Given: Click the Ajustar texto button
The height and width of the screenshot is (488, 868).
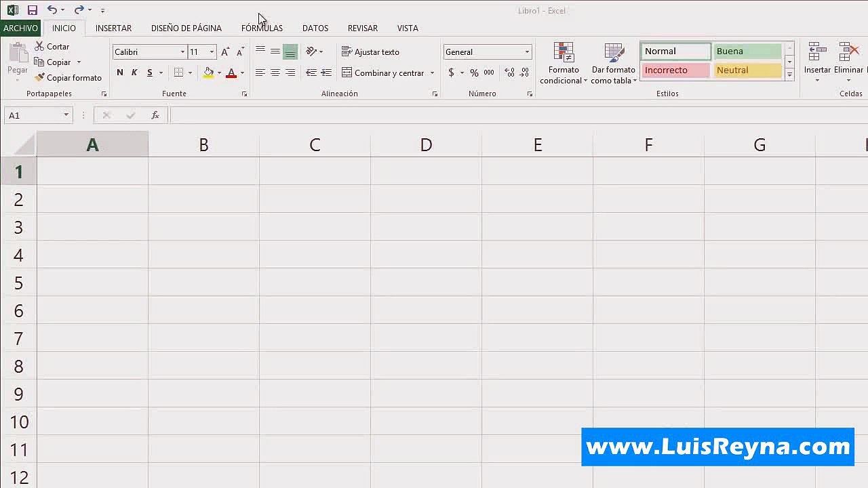Looking at the screenshot, I should point(370,52).
